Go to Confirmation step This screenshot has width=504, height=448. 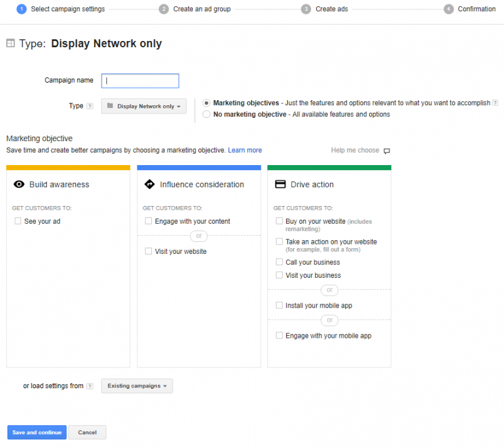[477, 9]
